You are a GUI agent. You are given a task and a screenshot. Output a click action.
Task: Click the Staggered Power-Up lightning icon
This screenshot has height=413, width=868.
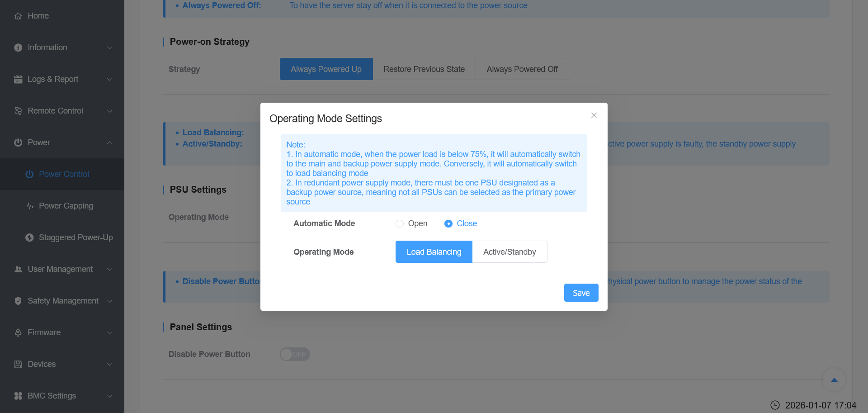tap(30, 237)
